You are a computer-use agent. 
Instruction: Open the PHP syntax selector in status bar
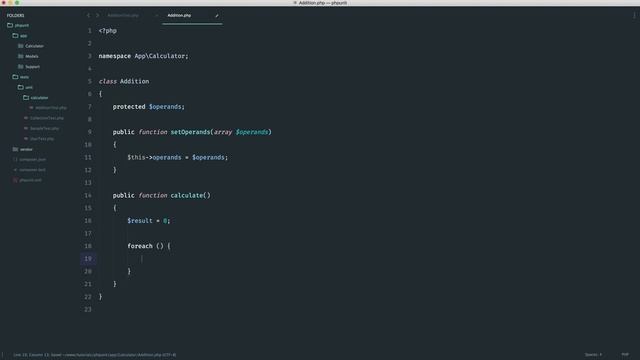tap(625, 355)
